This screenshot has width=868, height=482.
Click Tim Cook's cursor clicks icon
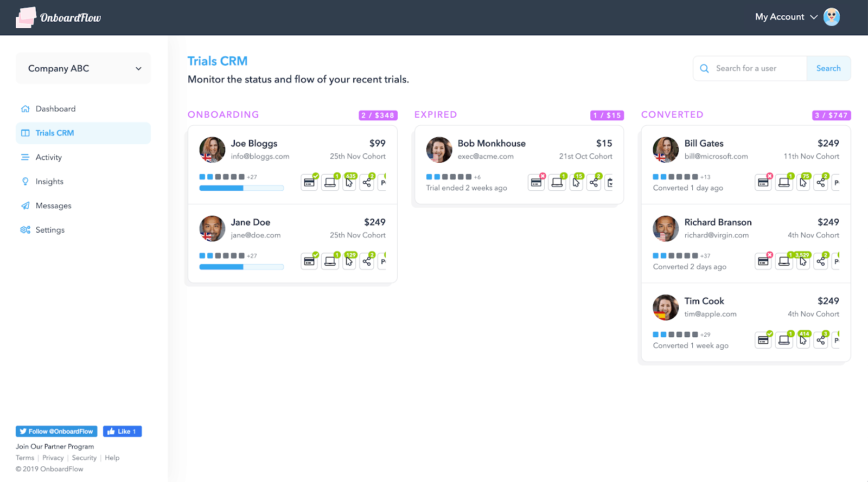point(803,340)
